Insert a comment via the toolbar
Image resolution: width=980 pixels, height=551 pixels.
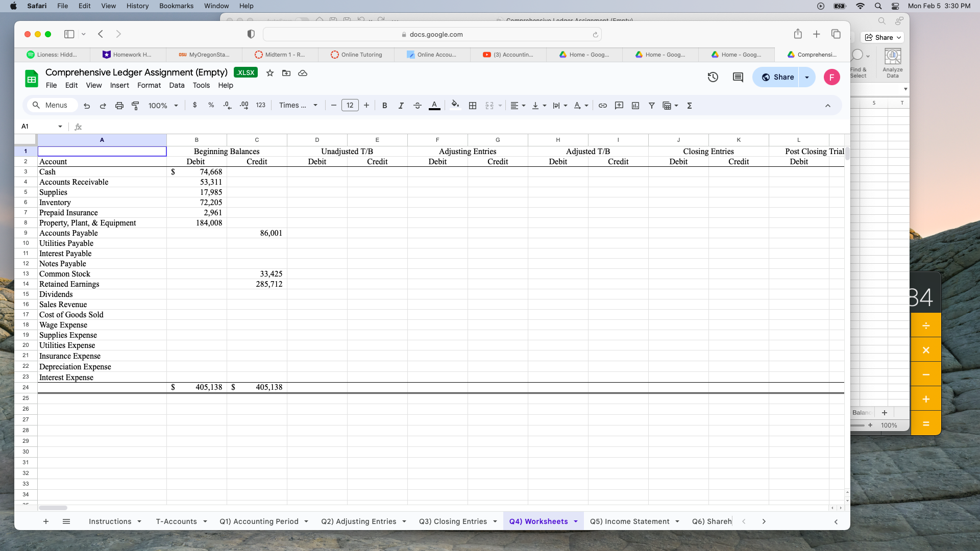coord(619,105)
